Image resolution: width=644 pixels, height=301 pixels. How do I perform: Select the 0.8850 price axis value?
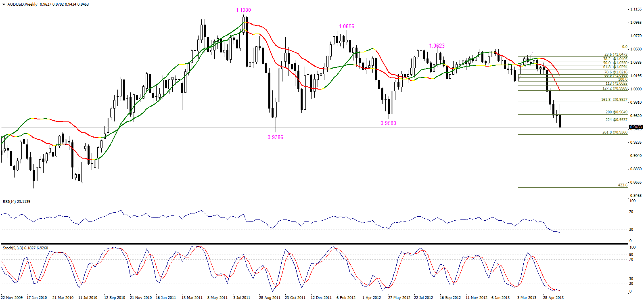click(x=636, y=169)
